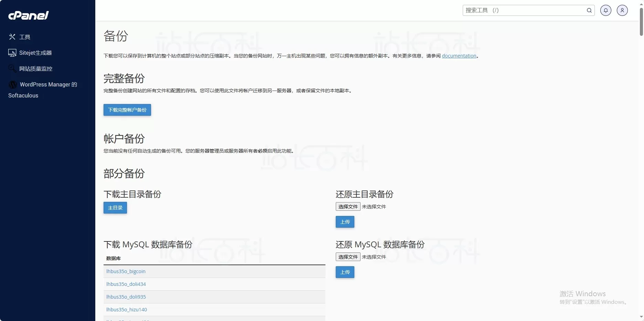Image resolution: width=644 pixels, height=321 pixels.
Task: Click 上传 to restore home directory backup
Action: (x=345, y=222)
